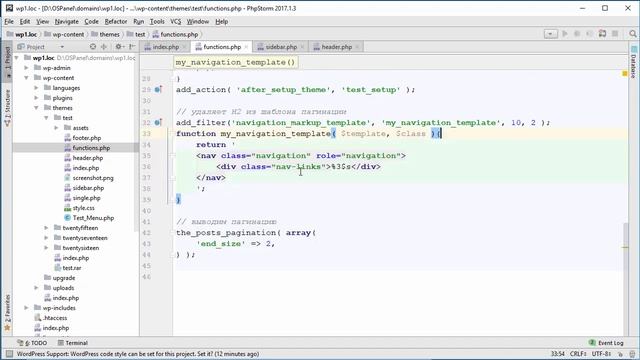Close the index.php editor tab
Screen dimensions: 640x360
[x=184, y=47]
